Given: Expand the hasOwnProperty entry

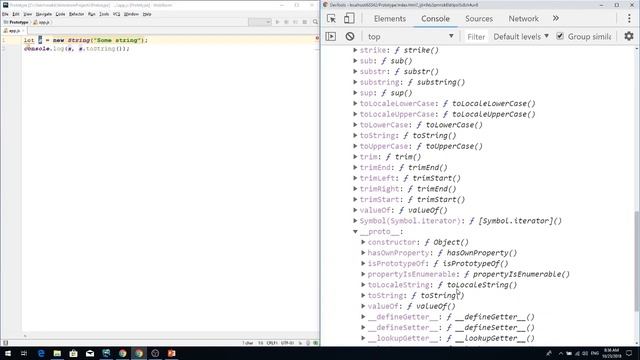Looking at the screenshot, I should point(363,253).
